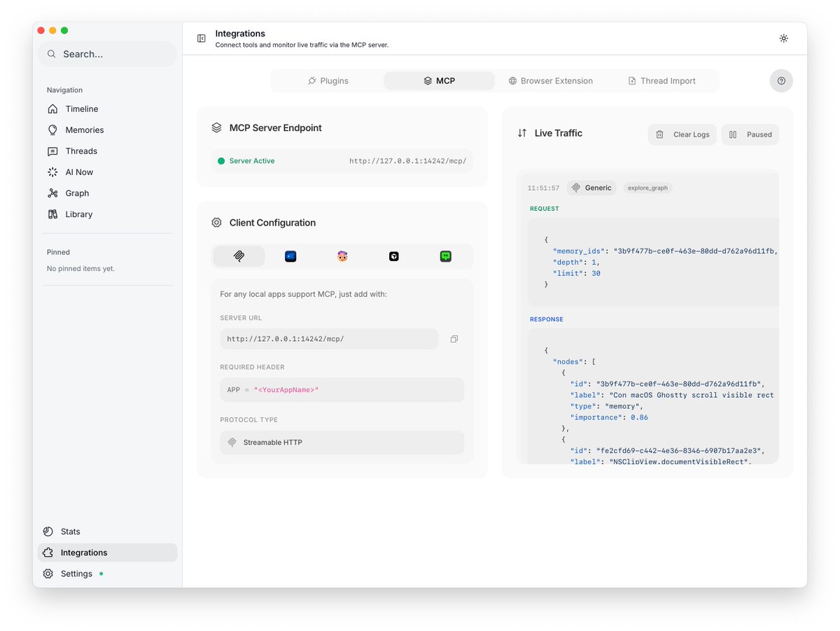840x631 pixels.
Task: Switch to the Plugins tab
Action: point(328,81)
